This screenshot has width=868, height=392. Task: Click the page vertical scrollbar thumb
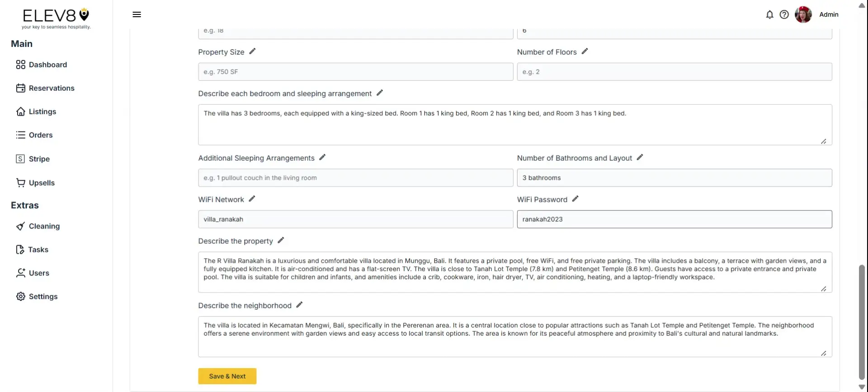(862, 322)
